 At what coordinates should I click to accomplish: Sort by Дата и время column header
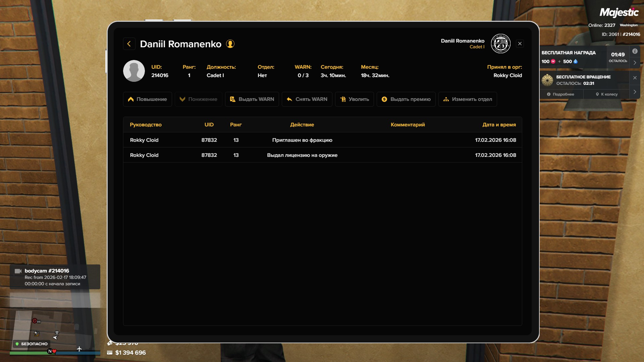click(x=499, y=125)
